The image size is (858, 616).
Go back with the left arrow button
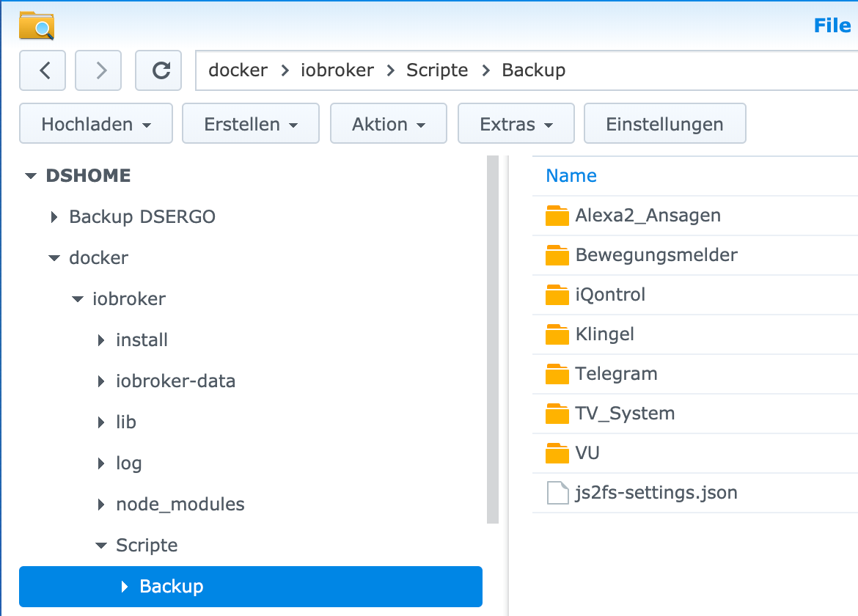coord(43,70)
